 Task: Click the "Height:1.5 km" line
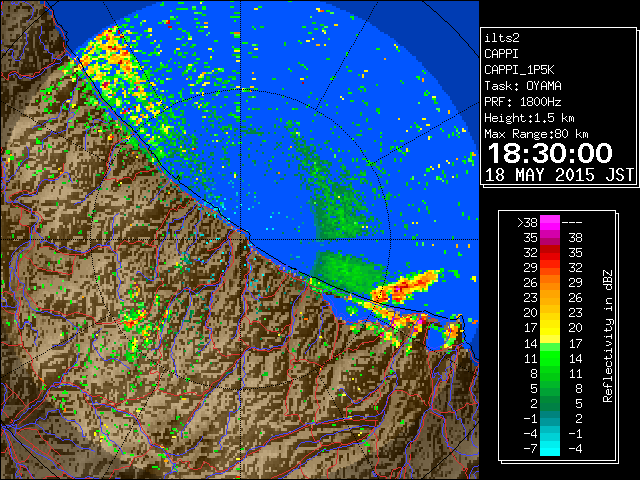(x=529, y=118)
